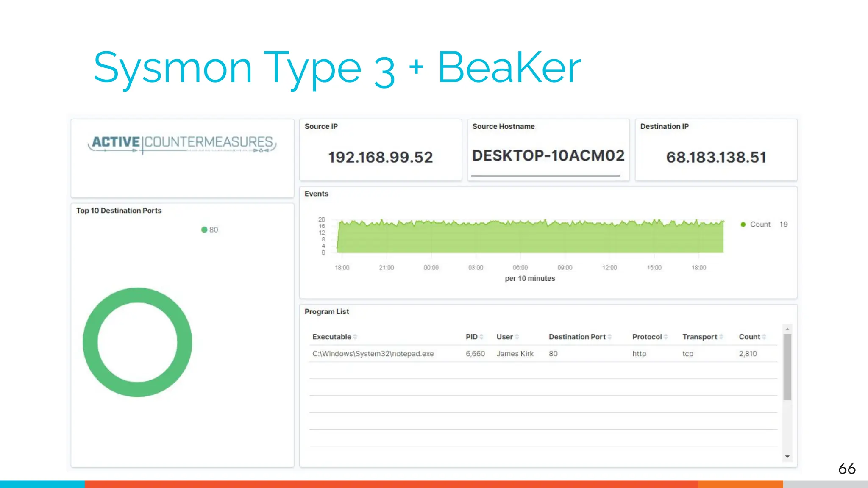Click the Count column header text
The image size is (868, 488).
pyautogui.click(x=750, y=337)
